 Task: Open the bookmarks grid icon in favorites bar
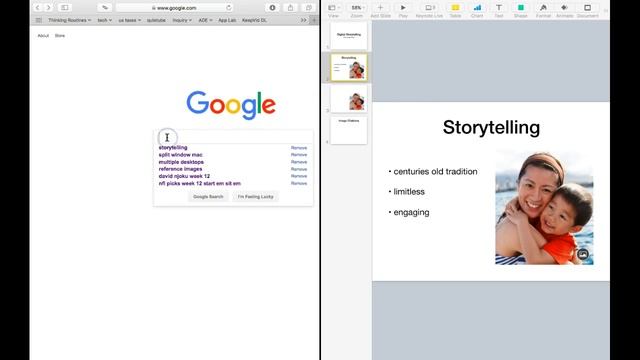[39, 20]
